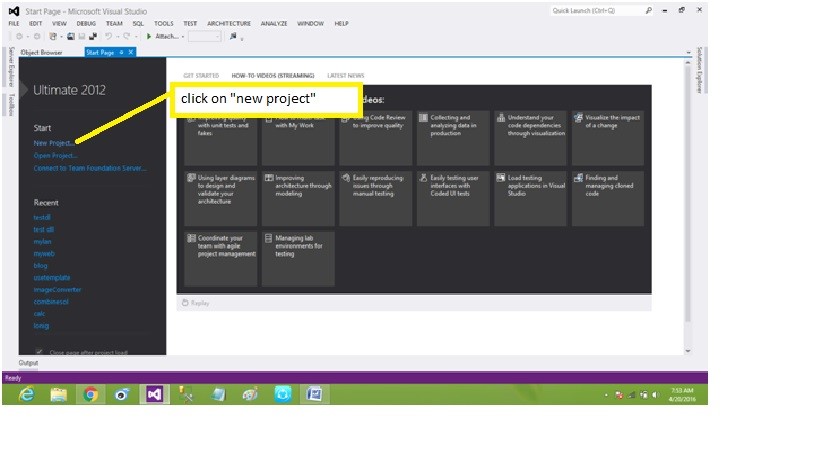Screen dimensions: 819x460
Task: Click the Undo toolbar icon
Action: click(x=108, y=37)
